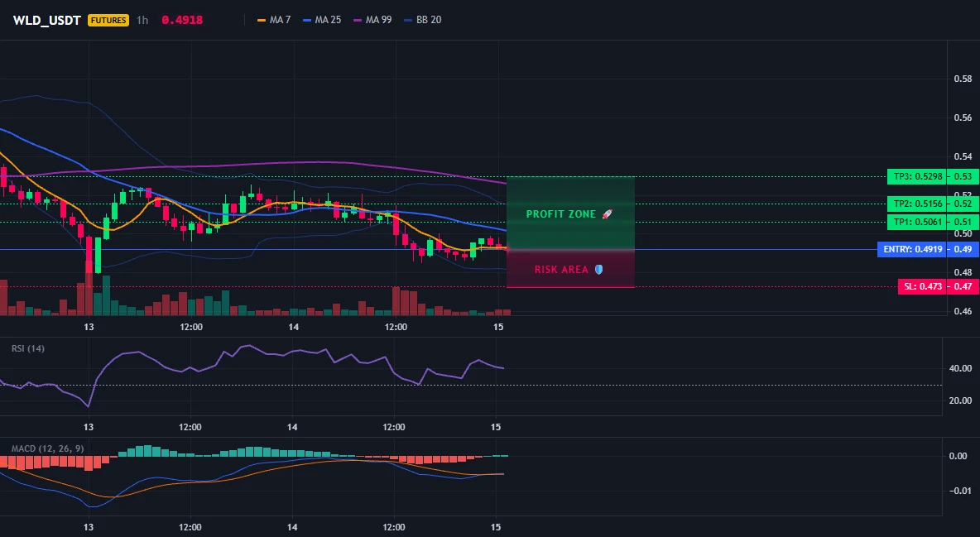
Task: Click the shield icon in Risk Area
Action: click(598, 270)
